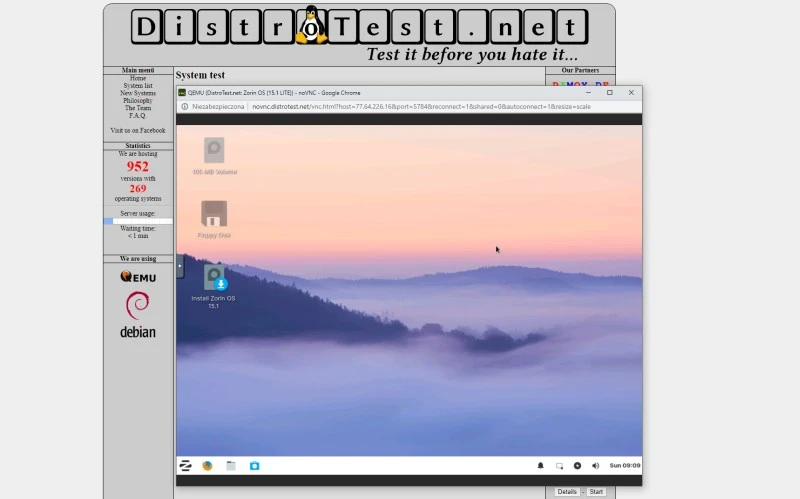Click the 269 operating systems count
Image resolution: width=800 pixels, height=499 pixels.
pos(138,188)
